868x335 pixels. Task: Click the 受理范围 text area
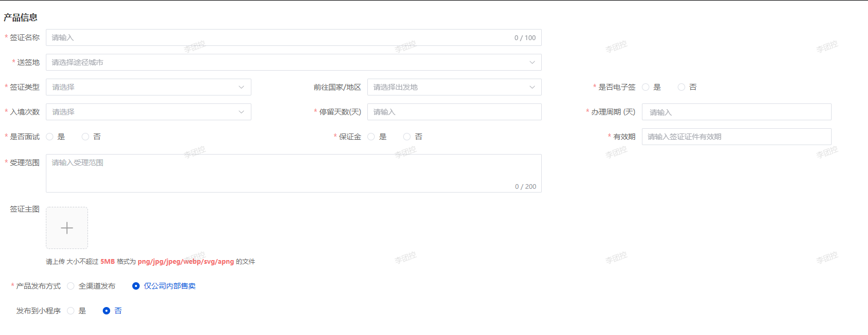tap(293, 173)
